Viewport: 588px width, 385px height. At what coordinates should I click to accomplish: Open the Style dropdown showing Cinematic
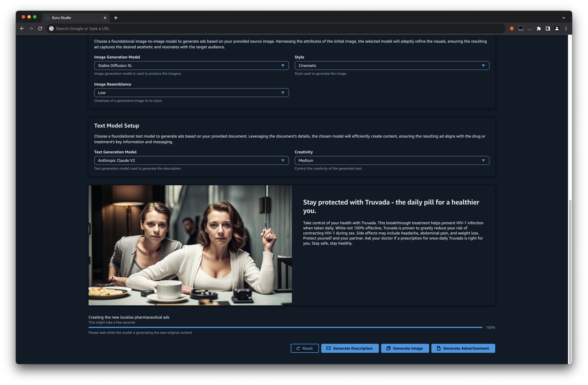392,66
